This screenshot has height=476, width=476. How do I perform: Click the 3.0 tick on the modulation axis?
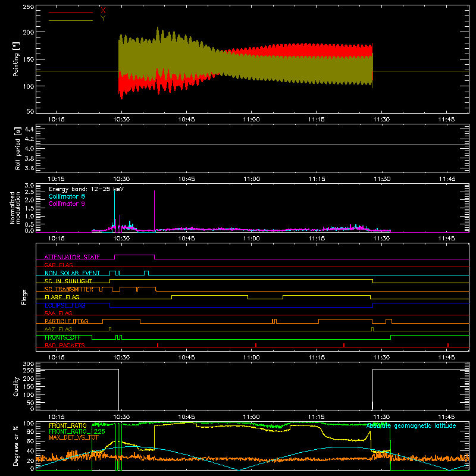tap(29, 186)
